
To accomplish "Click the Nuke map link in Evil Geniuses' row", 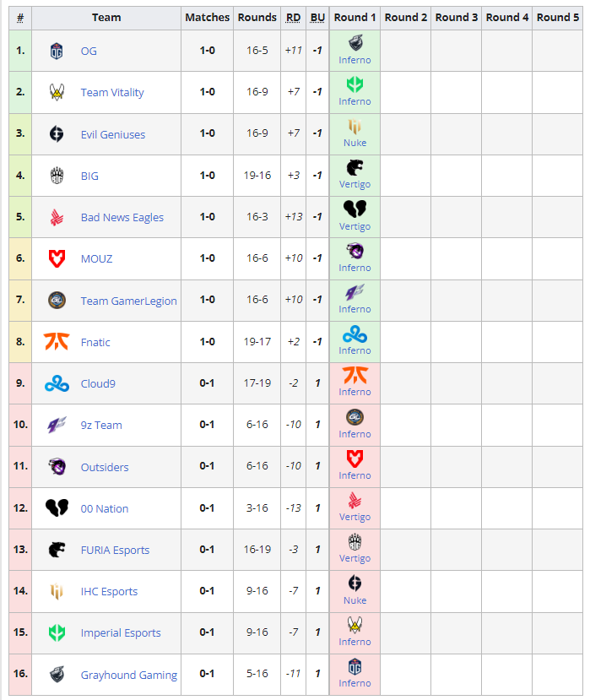I will coord(355,144).
